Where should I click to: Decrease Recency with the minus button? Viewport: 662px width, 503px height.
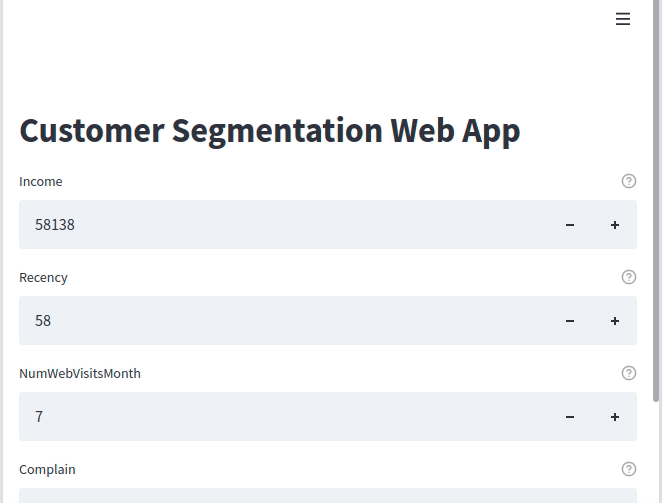(x=570, y=321)
